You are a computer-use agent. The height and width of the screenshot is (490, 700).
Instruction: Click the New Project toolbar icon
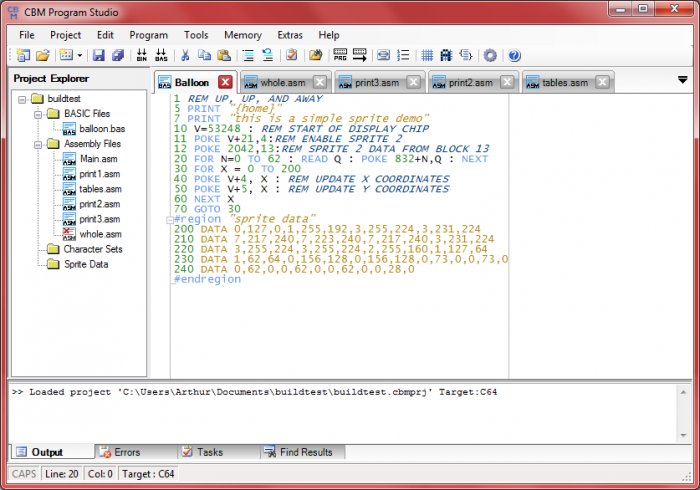(23, 55)
